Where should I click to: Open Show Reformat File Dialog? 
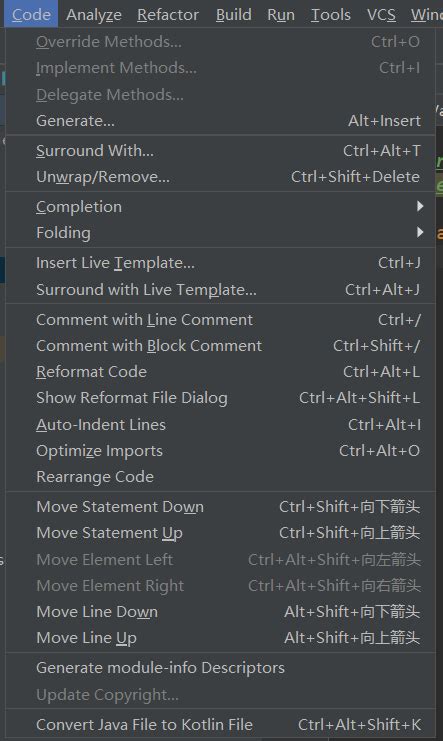pyautogui.click(x=220, y=398)
